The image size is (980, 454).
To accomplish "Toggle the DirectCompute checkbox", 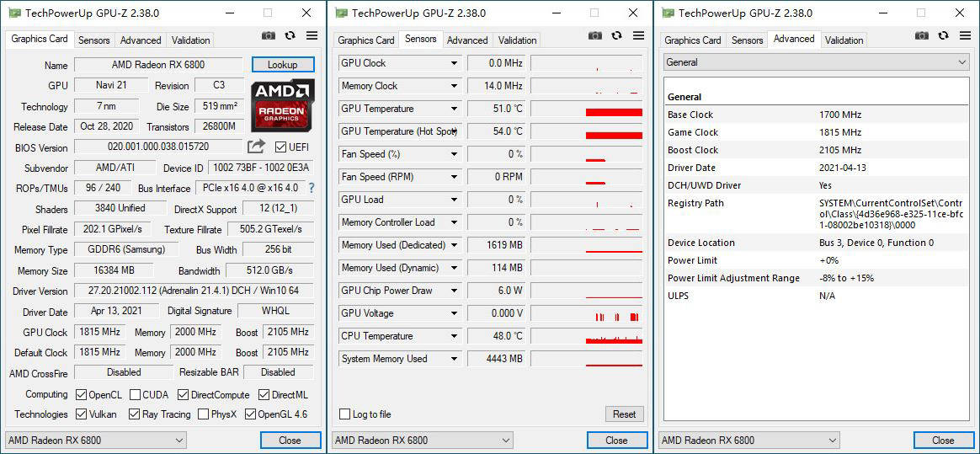I will (x=183, y=394).
